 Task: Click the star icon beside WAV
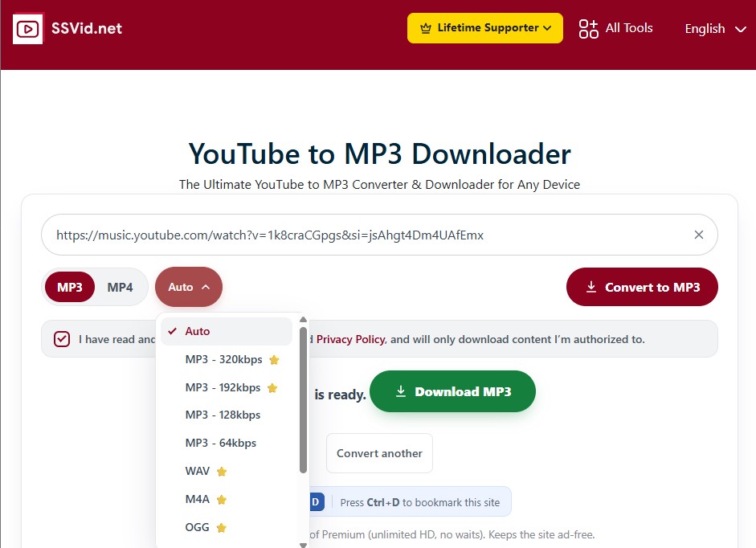[221, 472]
